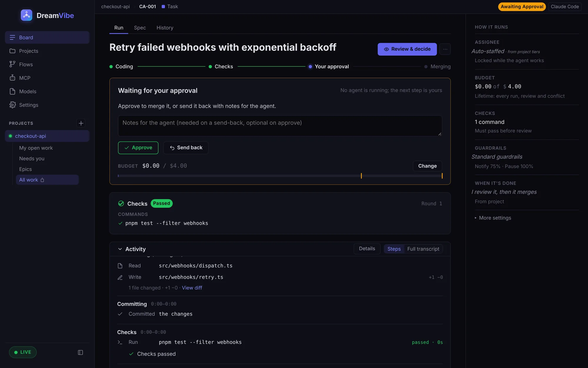Click the Read file icon for dispatch.ts
This screenshot has width=588, height=368.
coord(120,266)
